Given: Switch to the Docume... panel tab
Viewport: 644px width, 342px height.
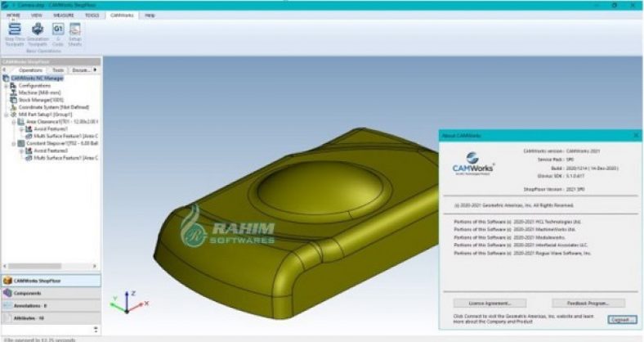Looking at the screenshot, I should (80, 70).
